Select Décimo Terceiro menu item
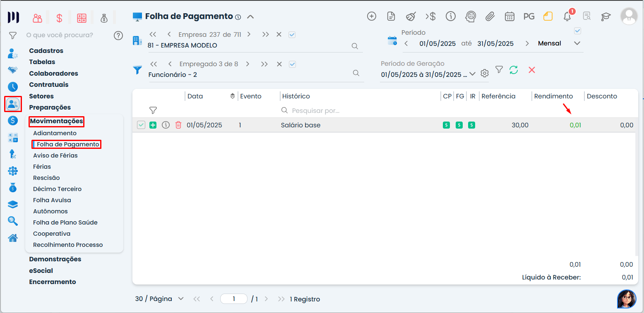The width and height of the screenshot is (644, 313). pyautogui.click(x=57, y=189)
